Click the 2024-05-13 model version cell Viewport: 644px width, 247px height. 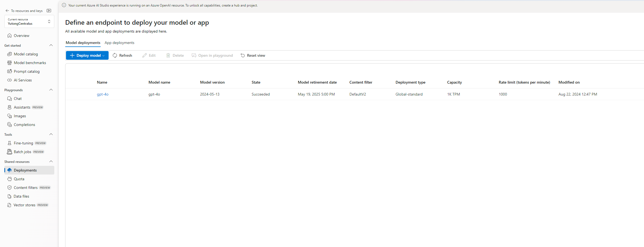210,94
